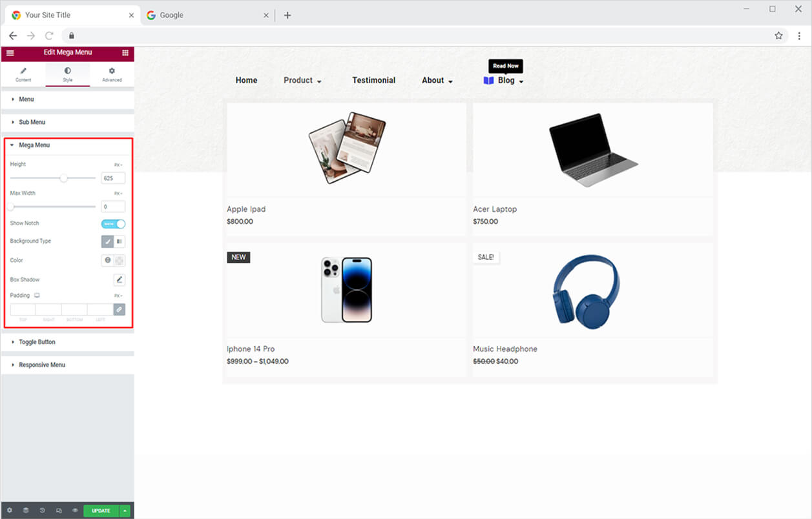
Task: Select classic background type brush button
Action: [108, 241]
